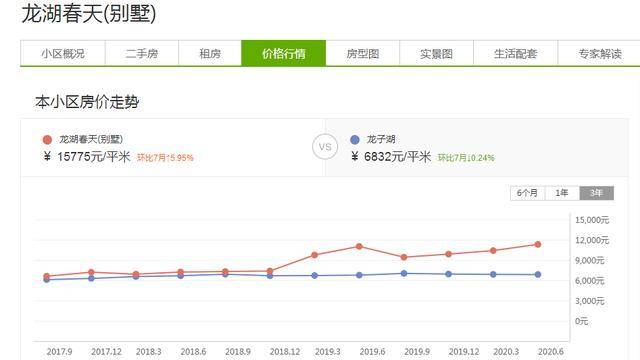Screen dimensions: 640x360
Task: Open the 租房 tab
Action: pos(210,53)
